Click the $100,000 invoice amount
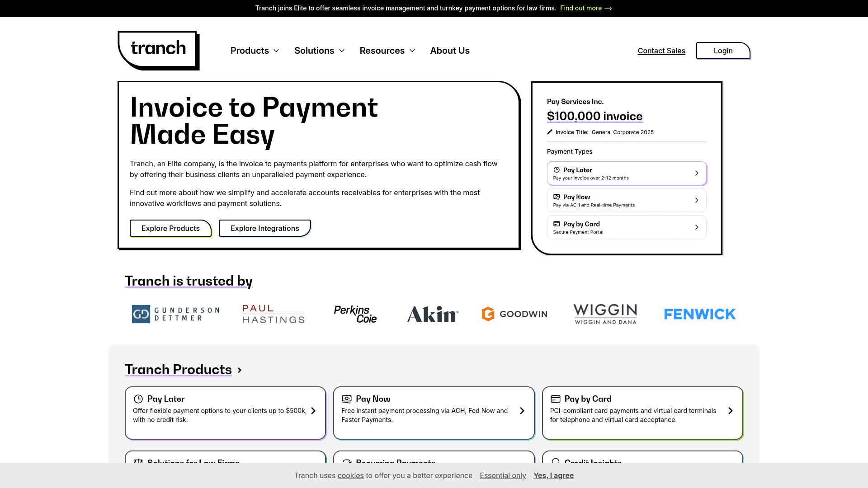The width and height of the screenshot is (868, 488). point(594,116)
